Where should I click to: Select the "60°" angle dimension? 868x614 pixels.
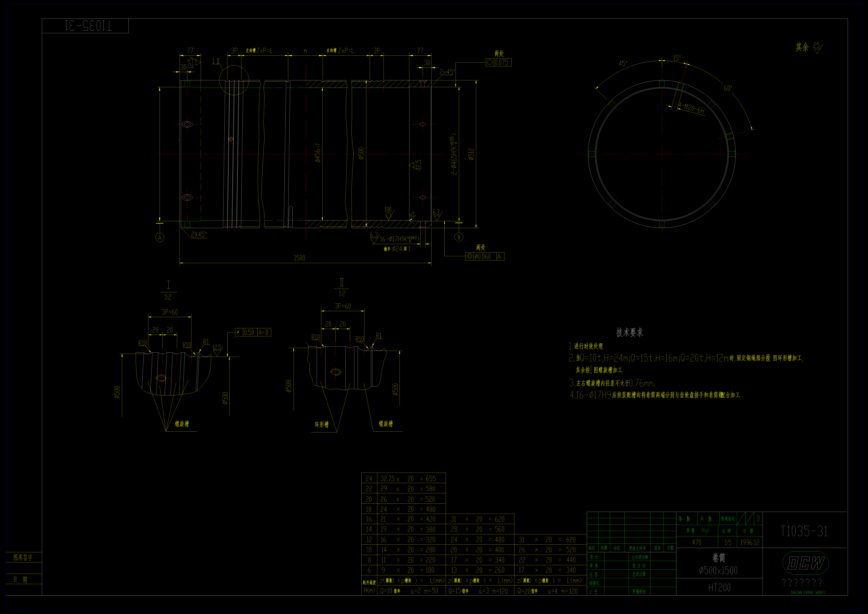(728, 88)
